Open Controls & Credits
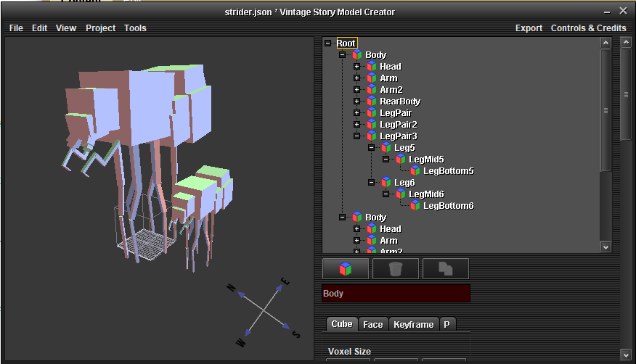 pyautogui.click(x=588, y=28)
